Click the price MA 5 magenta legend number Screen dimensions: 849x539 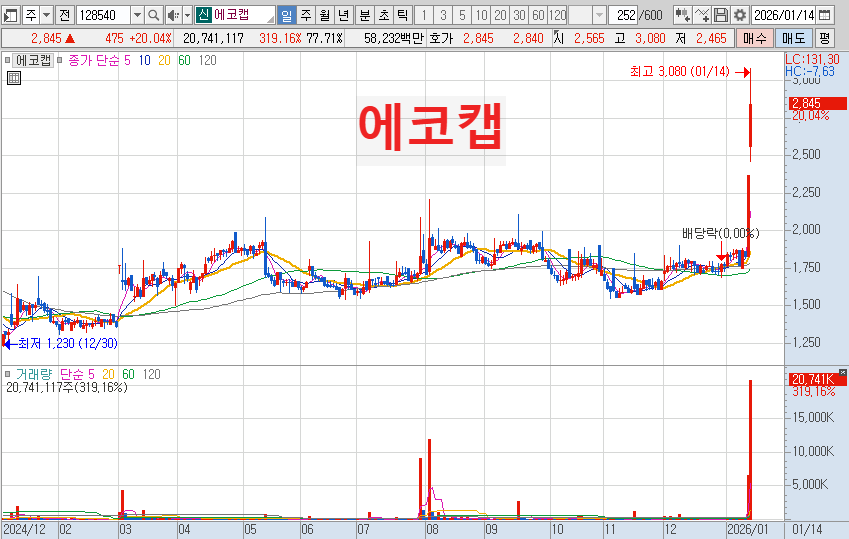[127, 60]
